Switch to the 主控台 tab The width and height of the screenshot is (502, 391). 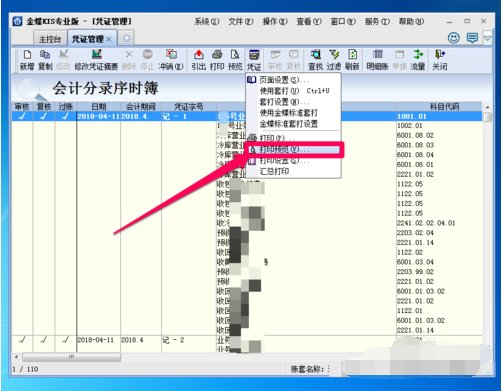tap(50, 39)
